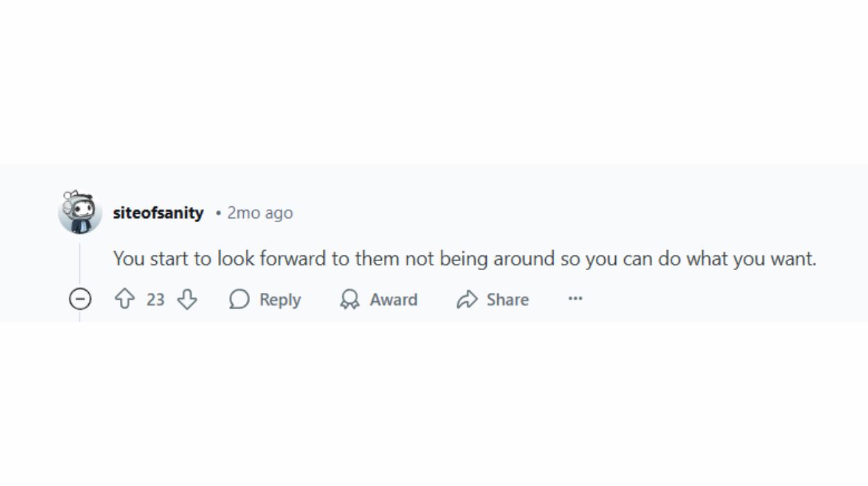Click the vertical thread line below the avatar

pos(80,264)
